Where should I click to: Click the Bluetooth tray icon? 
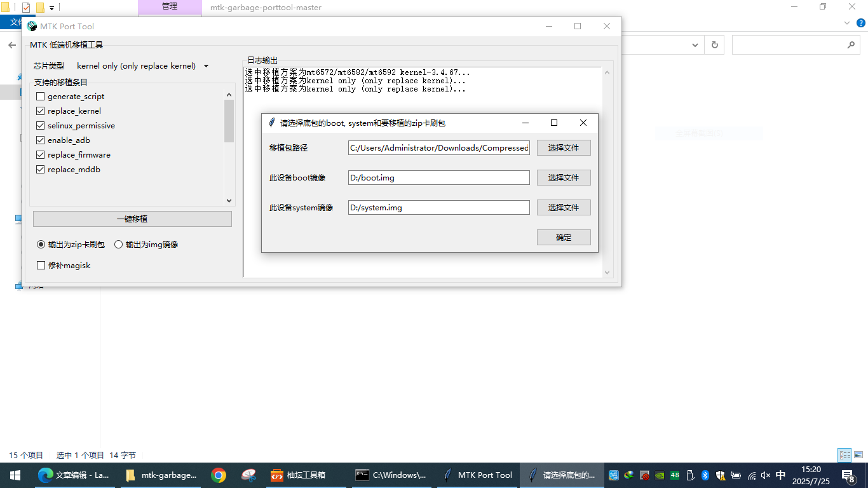tap(705, 475)
